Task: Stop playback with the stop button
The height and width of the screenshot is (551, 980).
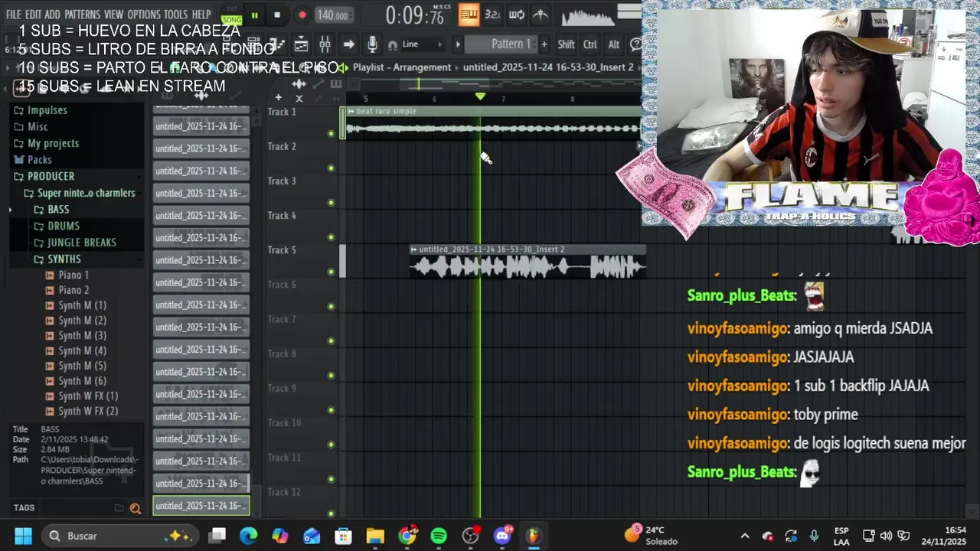Action: coord(277,15)
